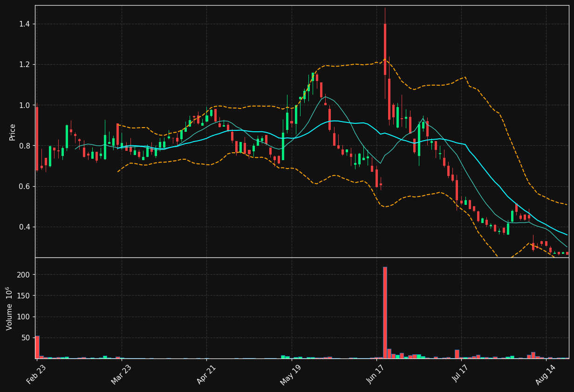Click the 50 volume axis label
This screenshot has height=392, width=574.
click(x=26, y=338)
